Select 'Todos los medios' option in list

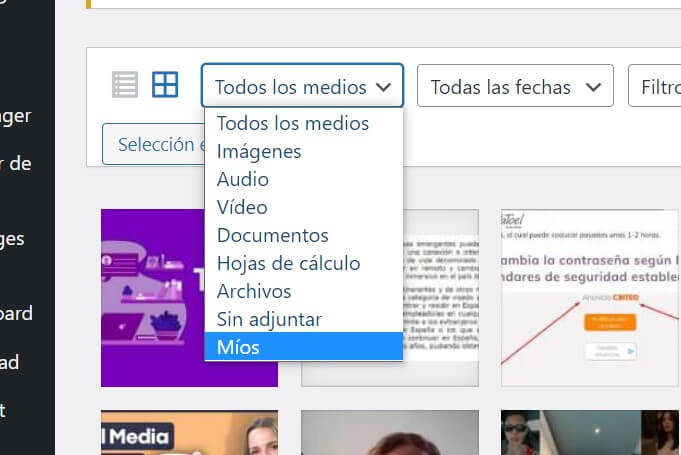tap(304, 123)
